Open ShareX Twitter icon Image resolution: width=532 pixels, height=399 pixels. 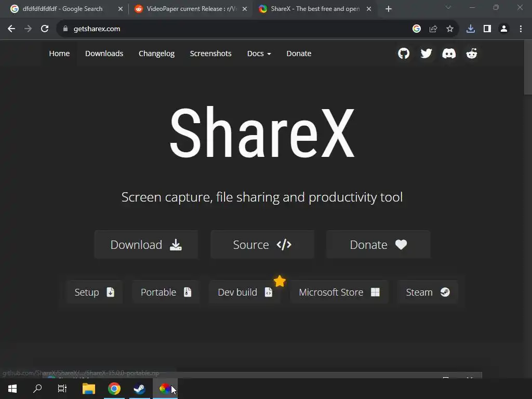pyautogui.click(x=426, y=54)
